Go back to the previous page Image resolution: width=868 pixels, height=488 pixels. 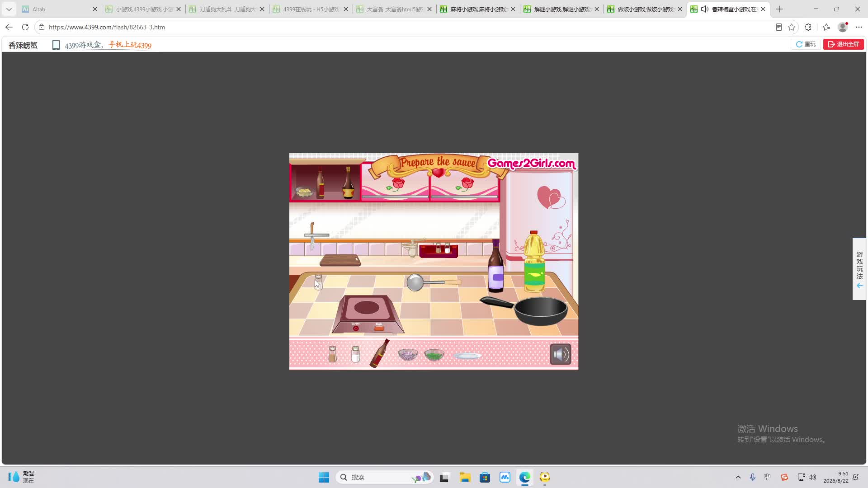[x=9, y=27]
